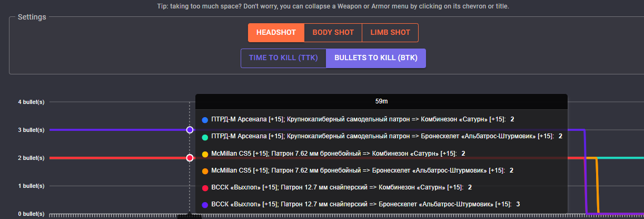Viewport: 644px width, 219px height.
Task: Click the teal ПТРД-М Альбатрос legend dot
Action: pyautogui.click(x=205, y=137)
